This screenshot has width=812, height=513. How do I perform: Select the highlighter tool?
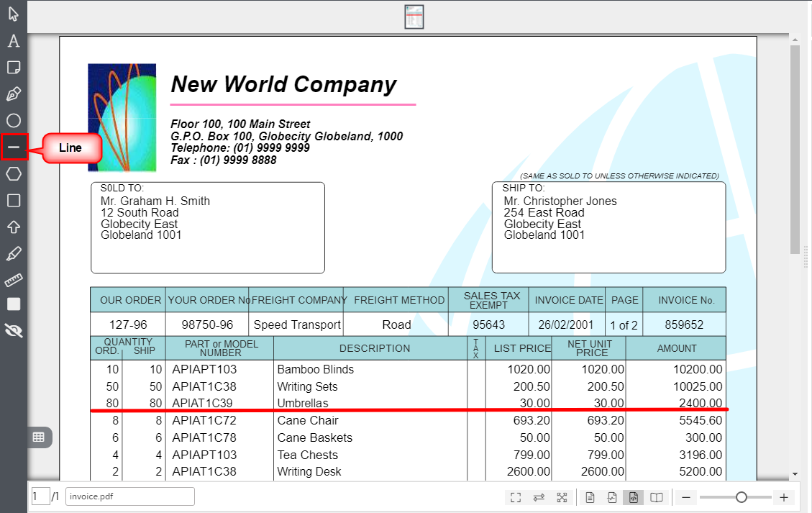click(14, 254)
